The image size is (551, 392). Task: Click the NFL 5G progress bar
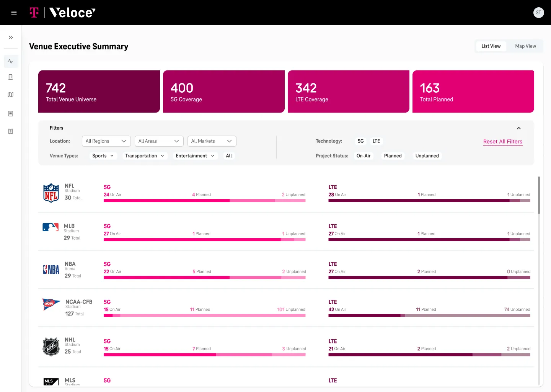tap(205, 201)
